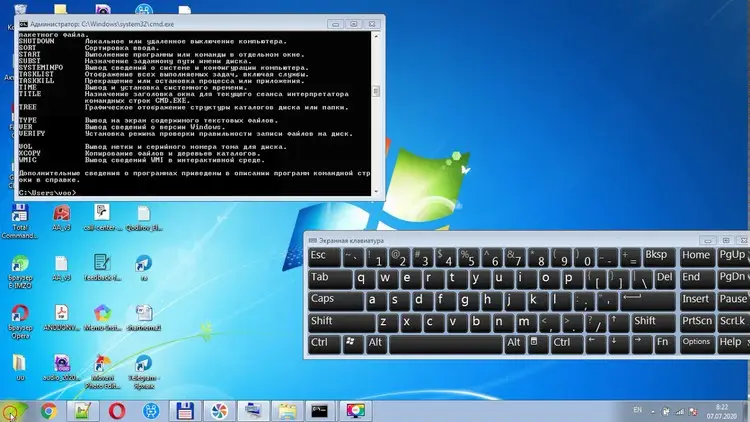The width and height of the screenshot is (750, 422).
Task: Open the shartnoma2 Word document
Action: (x=143, y=318)
